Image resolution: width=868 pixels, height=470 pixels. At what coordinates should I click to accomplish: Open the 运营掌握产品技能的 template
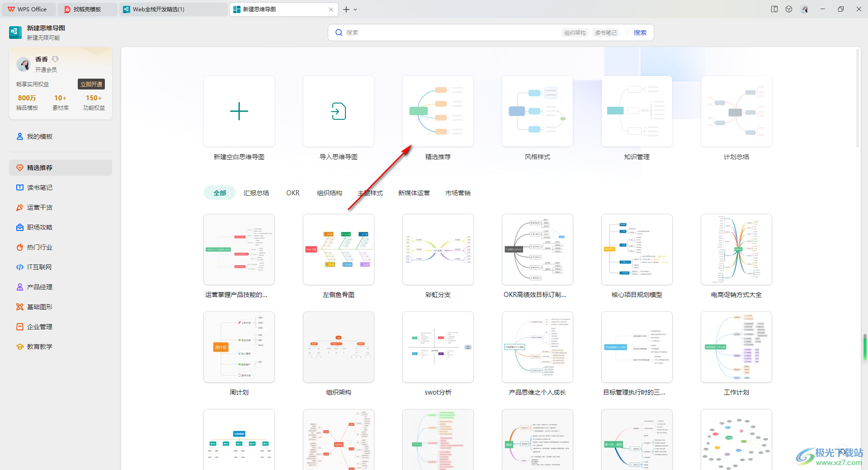pos(239,249)
